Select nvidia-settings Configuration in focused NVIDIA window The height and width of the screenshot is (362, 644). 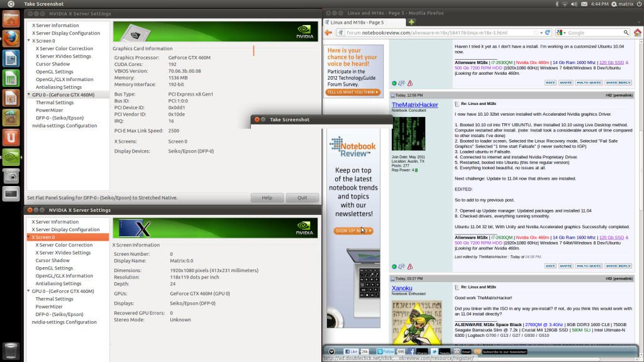click(x=64, y=322)
